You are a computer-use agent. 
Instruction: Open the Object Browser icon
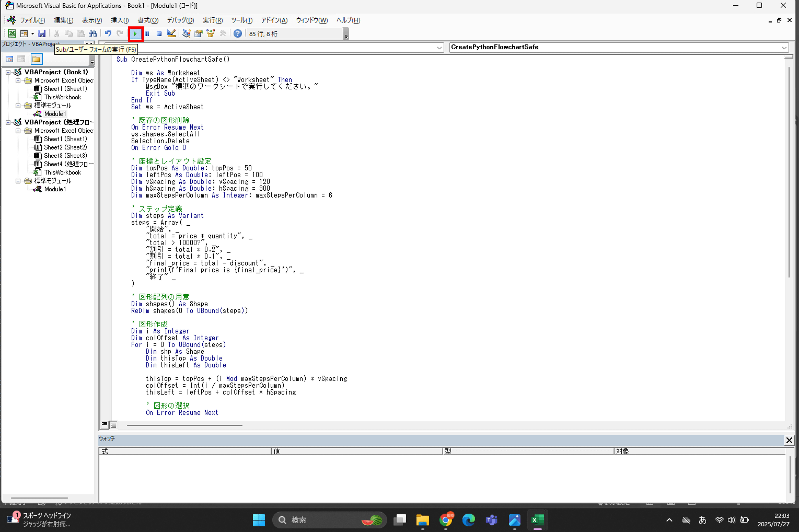click(211, 34)
